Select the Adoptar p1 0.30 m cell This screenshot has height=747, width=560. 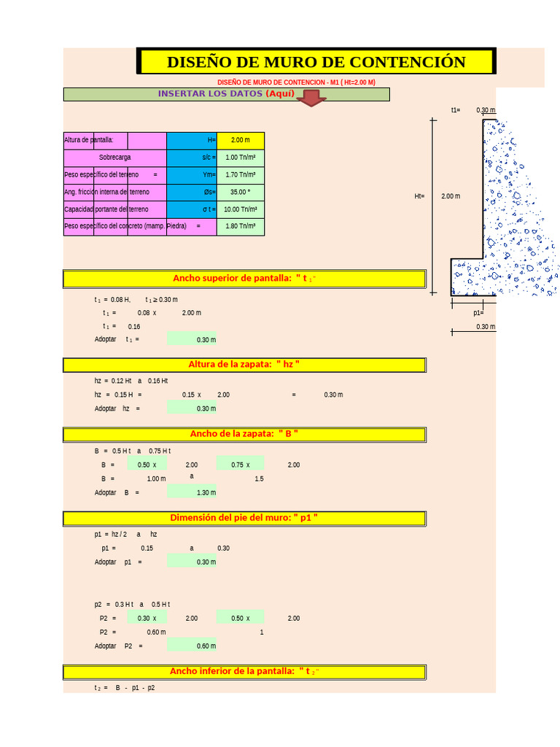click(192, 561)
